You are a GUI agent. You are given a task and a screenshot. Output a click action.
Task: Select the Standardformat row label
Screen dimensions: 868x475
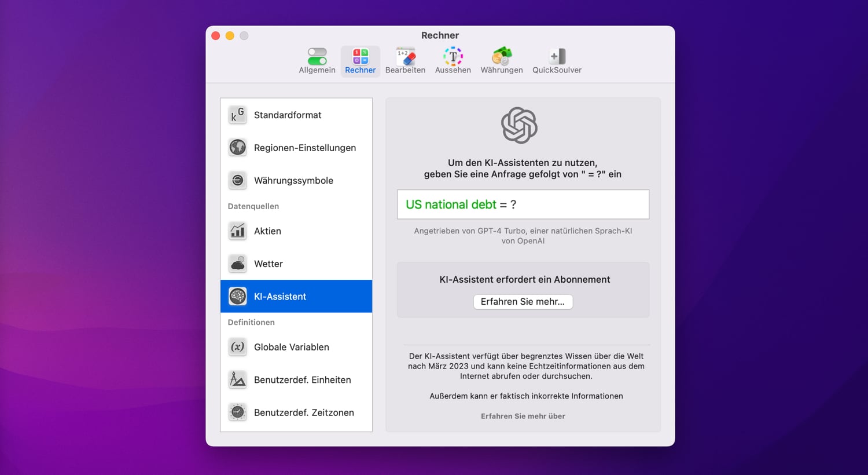pyautogui.click(x=288, y=115)
